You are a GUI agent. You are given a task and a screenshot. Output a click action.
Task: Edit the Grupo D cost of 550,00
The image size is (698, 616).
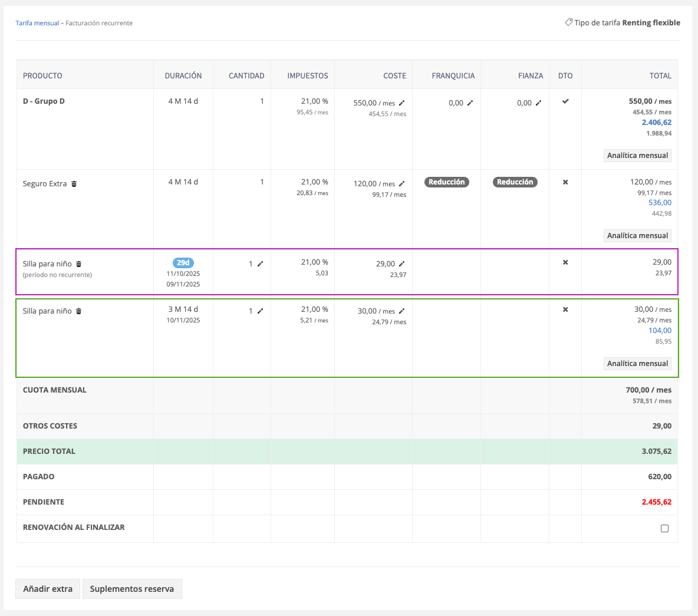402,103
